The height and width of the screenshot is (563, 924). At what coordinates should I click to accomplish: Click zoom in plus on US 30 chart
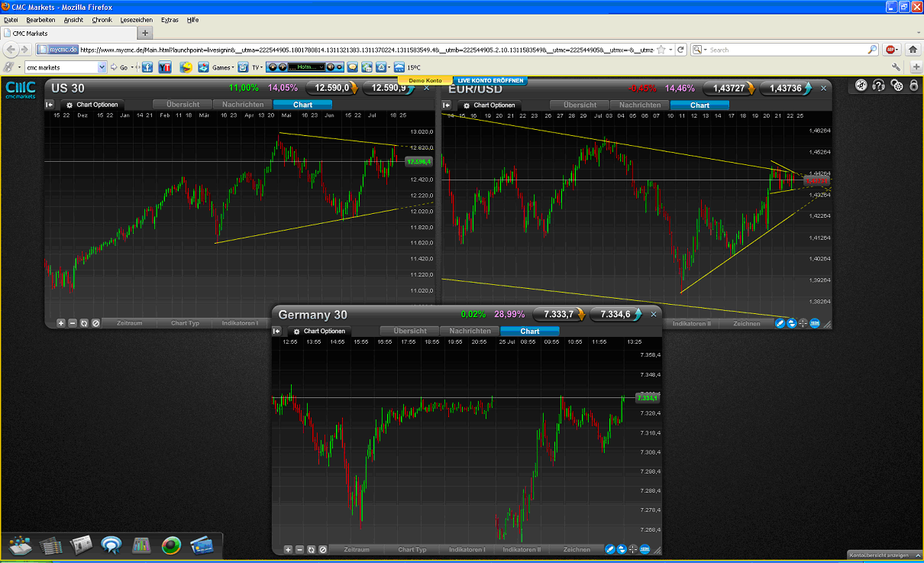(61, 323)
